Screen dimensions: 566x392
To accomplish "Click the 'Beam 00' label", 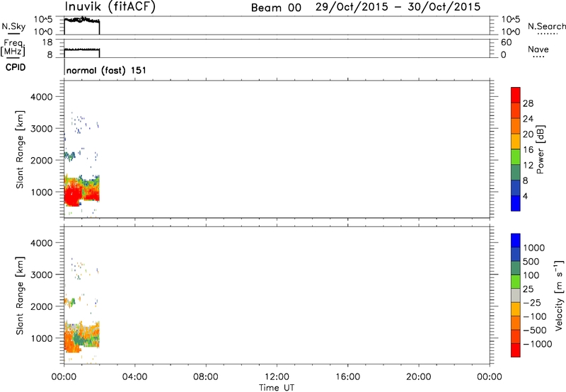I will click(276, 8).
